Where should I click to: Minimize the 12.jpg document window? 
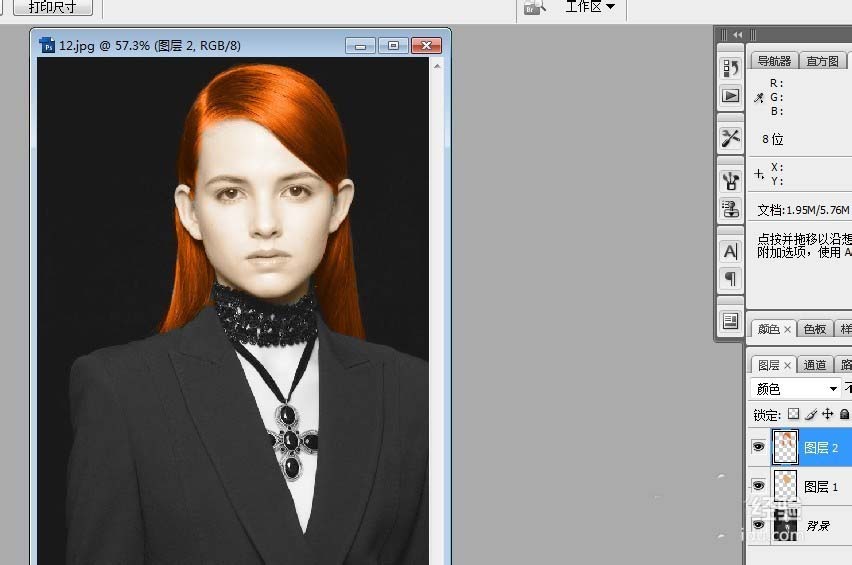(360, 46)
